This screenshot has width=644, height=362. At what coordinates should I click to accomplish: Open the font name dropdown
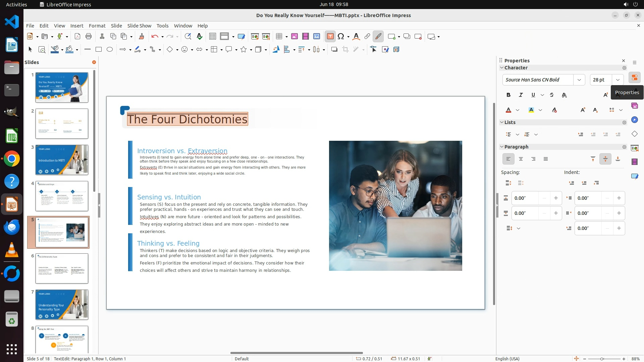tap(579, 80)
